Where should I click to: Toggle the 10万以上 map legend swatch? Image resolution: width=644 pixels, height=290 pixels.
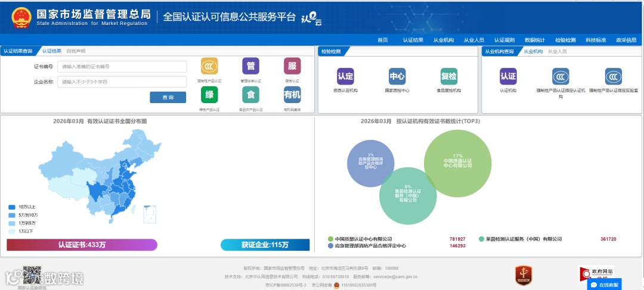pyautogui.click(x=12, y=207)
